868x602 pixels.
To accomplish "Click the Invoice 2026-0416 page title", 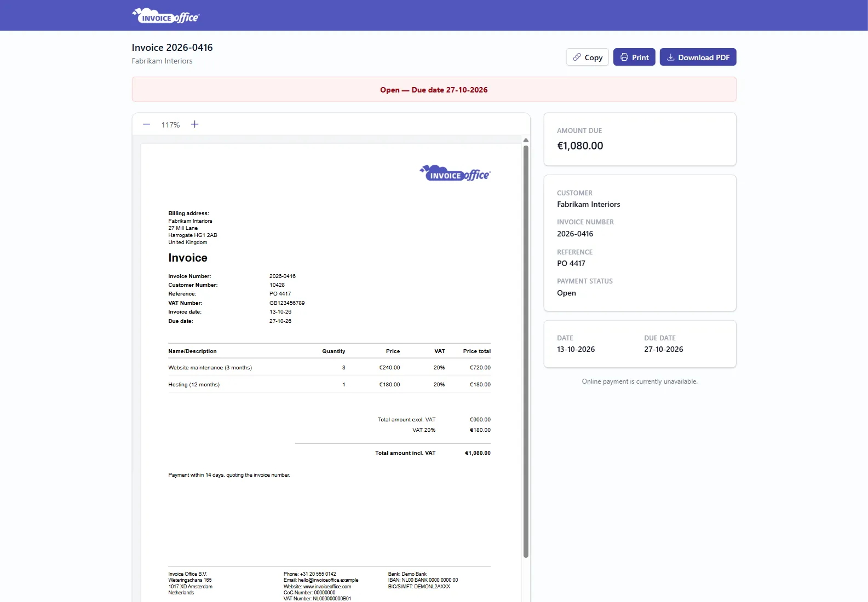I will [172, 48].
